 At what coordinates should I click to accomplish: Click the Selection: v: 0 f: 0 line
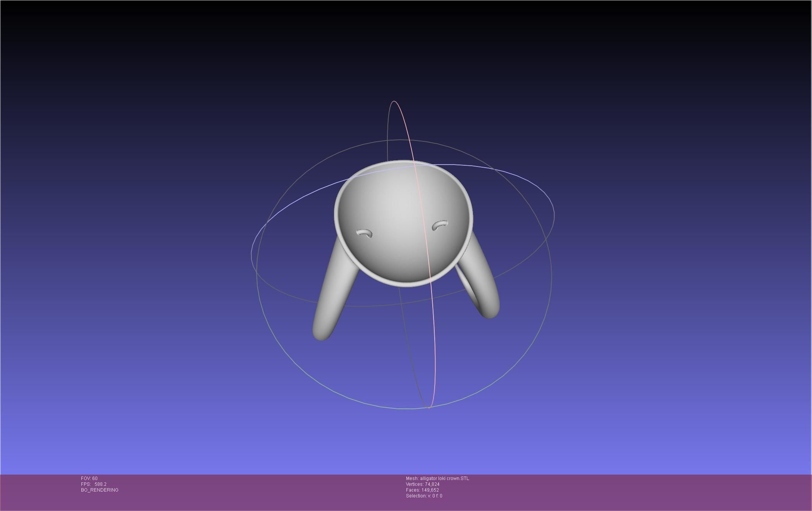[x=424, y=496]
